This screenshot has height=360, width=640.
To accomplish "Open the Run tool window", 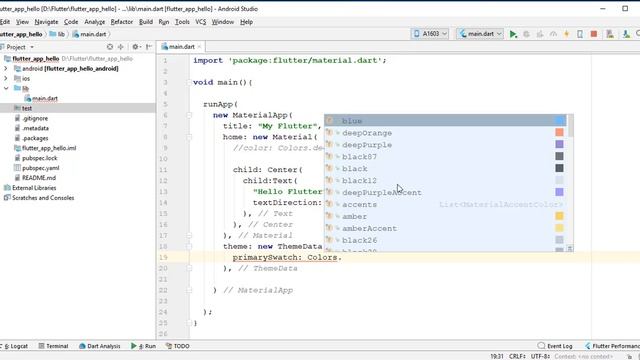I will (144, 346).
